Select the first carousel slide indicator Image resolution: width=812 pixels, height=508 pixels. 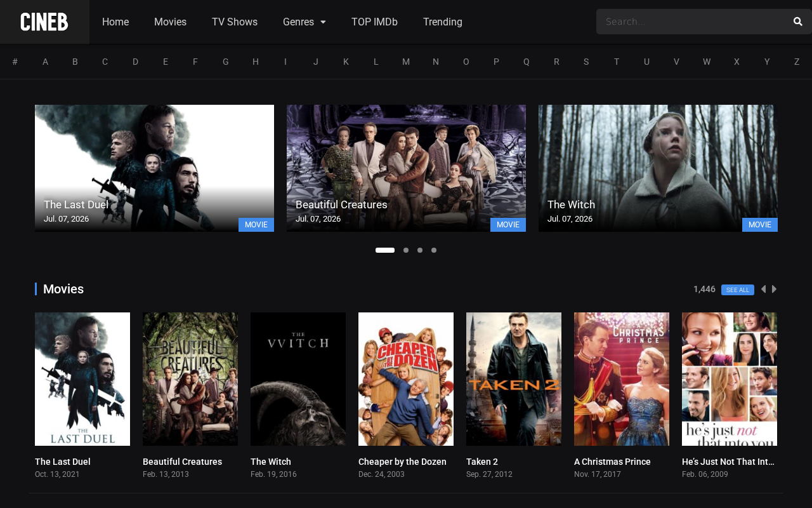(385, 250)
